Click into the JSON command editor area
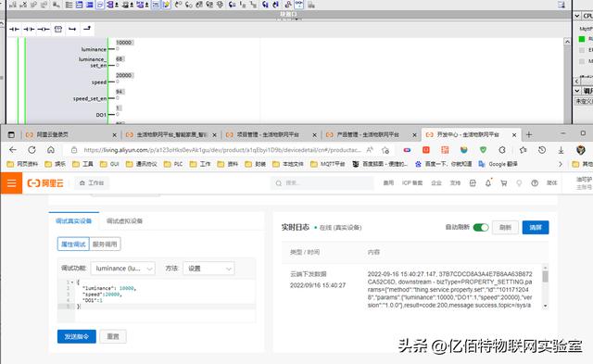This screenshot has height=364, width=593. (157, 300)
